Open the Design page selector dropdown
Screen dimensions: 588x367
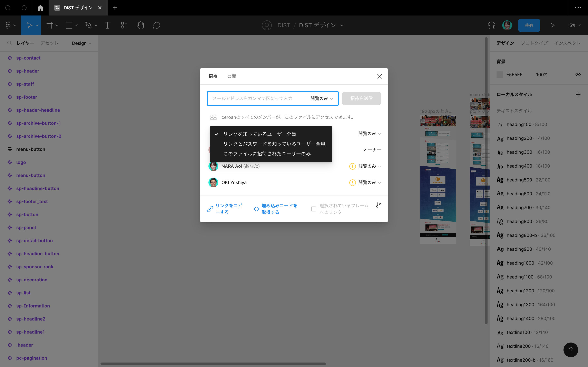point(81,43)
